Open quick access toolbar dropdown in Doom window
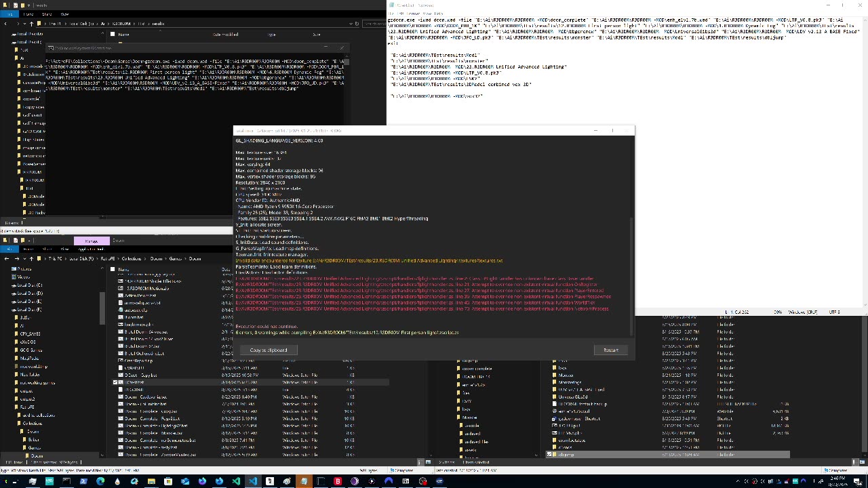868x488 pixels. (x=28, y=241)
